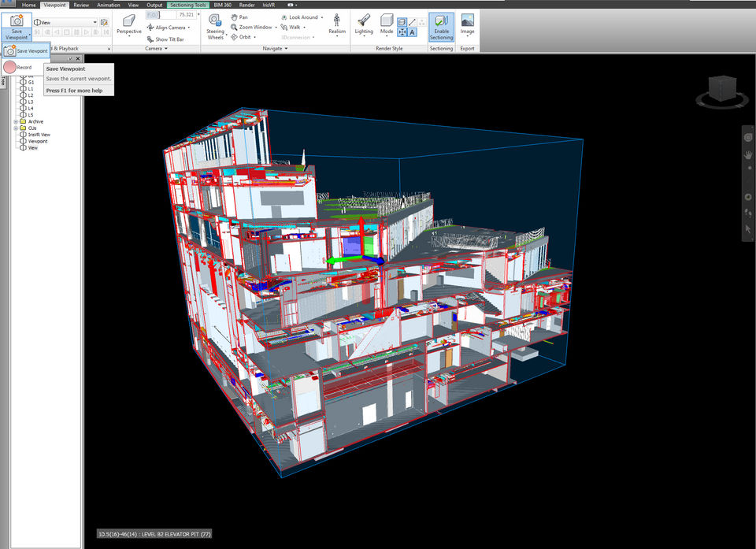The height and width of the screenshot is (549, 756).
Task: Open the Orbit dropdown arrow
Action: [254, 37]
